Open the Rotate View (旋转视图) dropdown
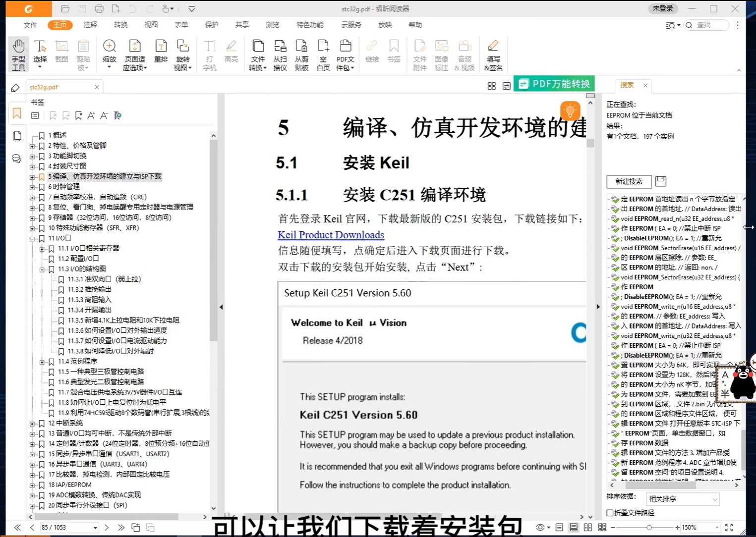This screenshot has height=537, width=756. pyautogui.click(x=182, y=68)
